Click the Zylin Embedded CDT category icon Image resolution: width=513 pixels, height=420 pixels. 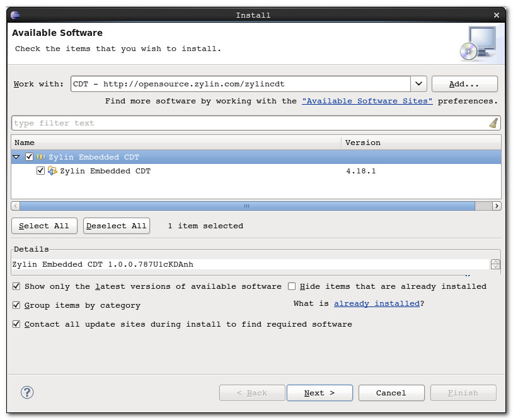[x=41, y=157]
